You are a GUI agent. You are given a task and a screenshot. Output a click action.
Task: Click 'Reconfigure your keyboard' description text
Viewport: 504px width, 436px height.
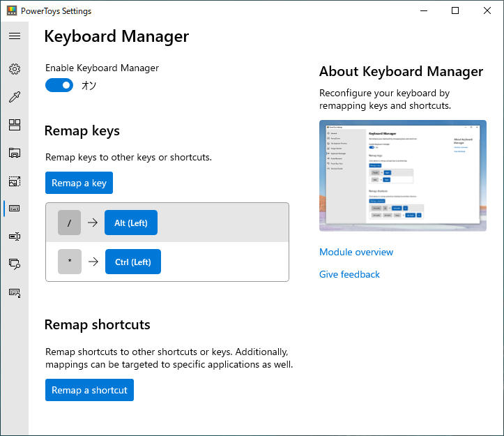[385, 99]
